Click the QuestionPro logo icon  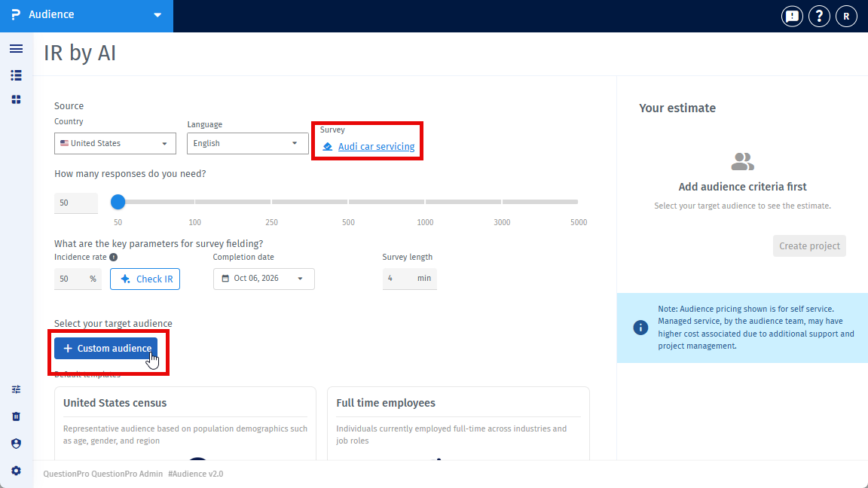(16, 14)
